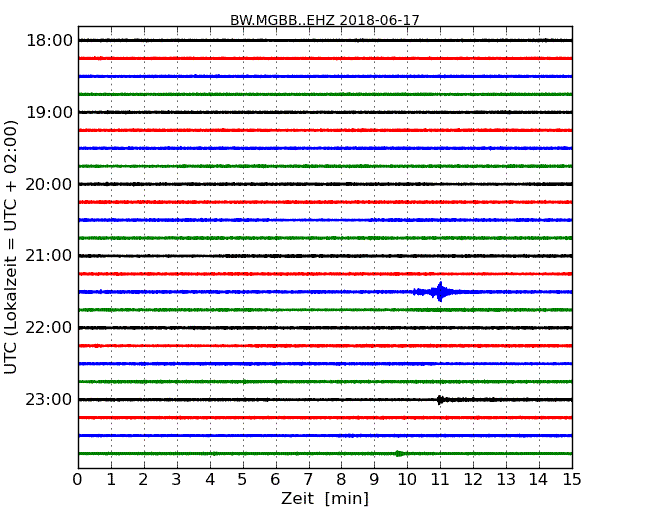Select the 23:00 time label

tap(49, 399)
